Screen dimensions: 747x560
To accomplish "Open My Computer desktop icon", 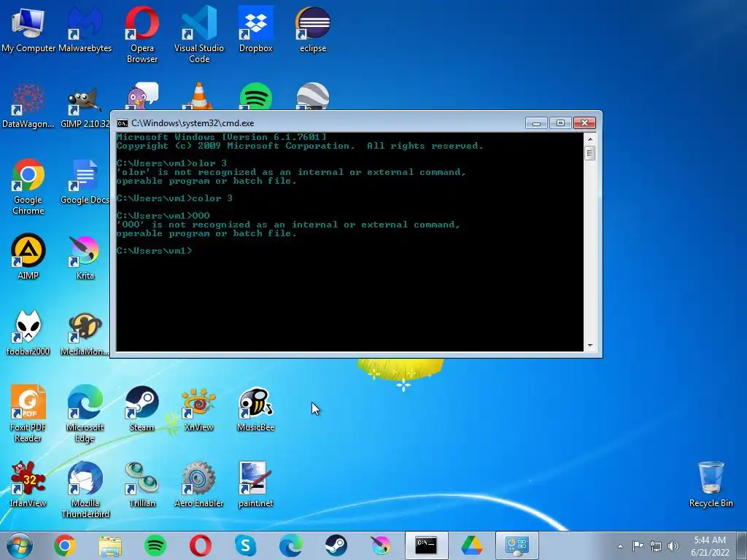I will point(28,28).
